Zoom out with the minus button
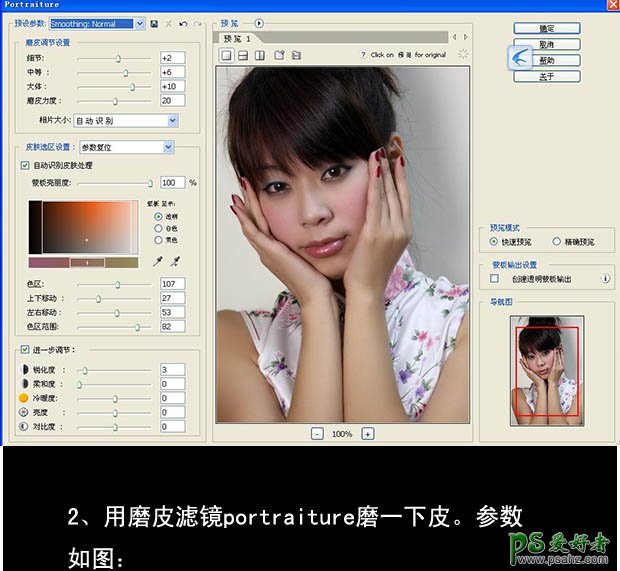 pos(317,434)
